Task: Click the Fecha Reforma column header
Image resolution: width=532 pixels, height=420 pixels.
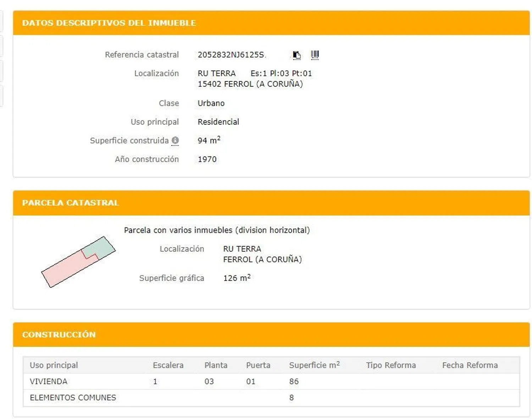Action: (x=470, y=365)
